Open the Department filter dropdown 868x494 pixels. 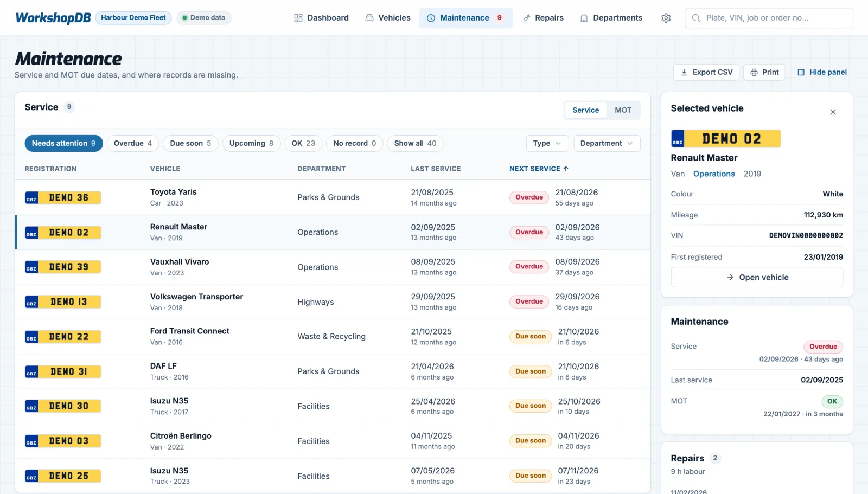click(x=607, y=143)
